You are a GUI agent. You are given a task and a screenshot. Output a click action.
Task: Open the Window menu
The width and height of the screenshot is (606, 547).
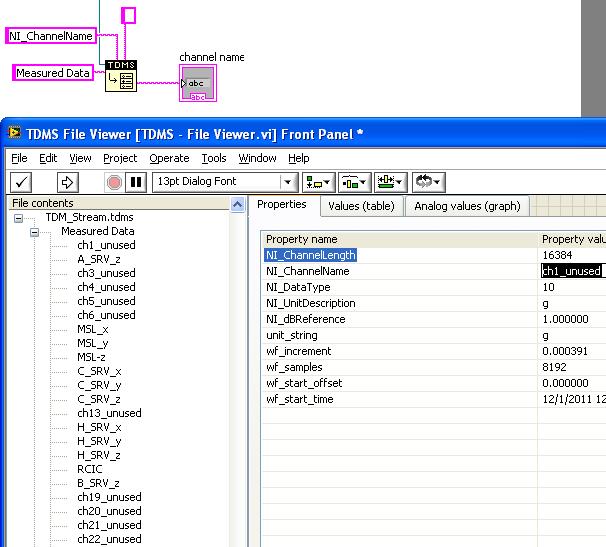click(x=257, y=158)
